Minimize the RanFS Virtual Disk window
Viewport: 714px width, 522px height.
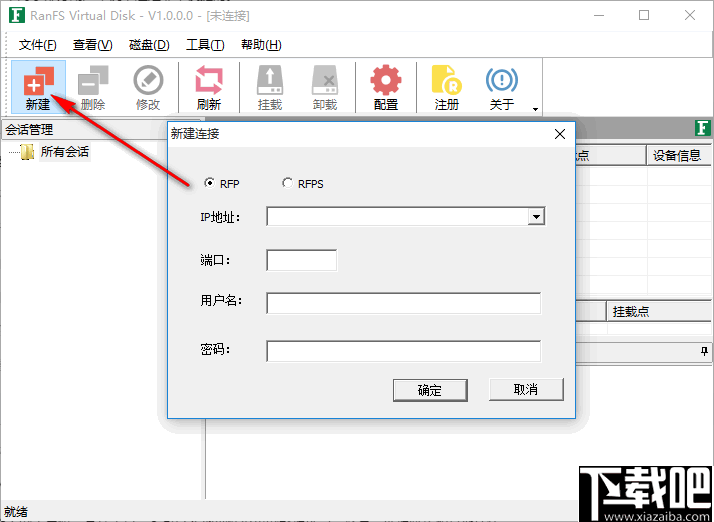[x=599, y=15]
